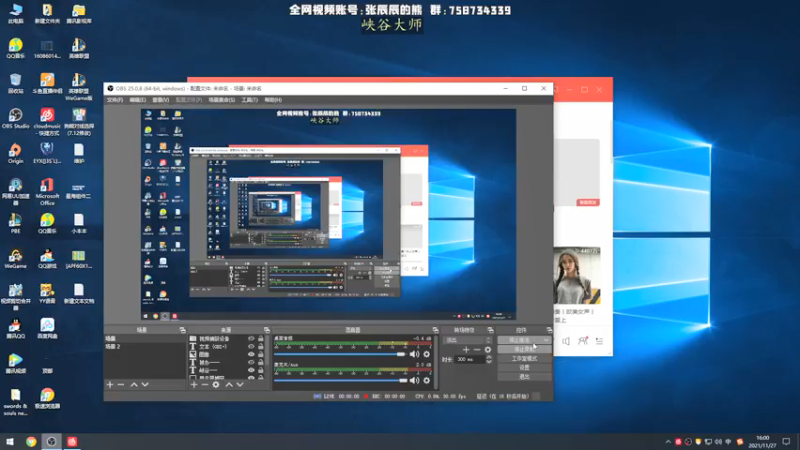Remove the selected scene with minus icon
Viewport: 800px width, 450px height.
[x=121, y=385]
